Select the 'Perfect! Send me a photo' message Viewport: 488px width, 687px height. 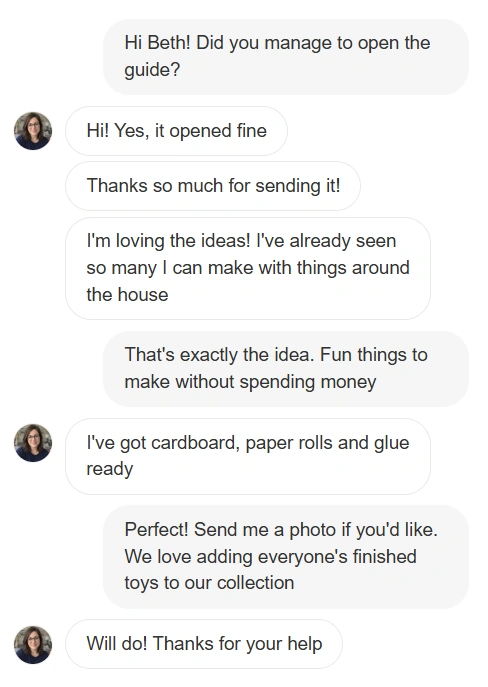click(x=286, y=556)
